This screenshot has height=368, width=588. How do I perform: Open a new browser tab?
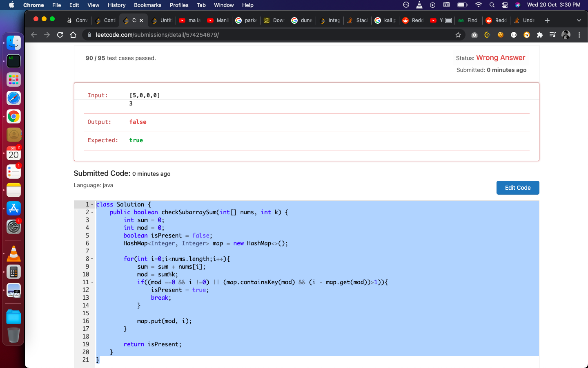tap(547, 20)
